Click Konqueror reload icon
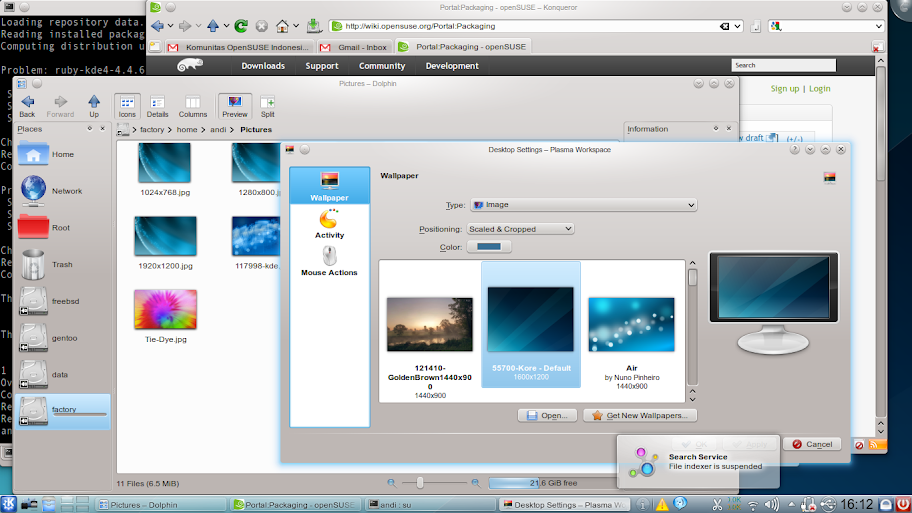912x513 pixels. point(241,26)
